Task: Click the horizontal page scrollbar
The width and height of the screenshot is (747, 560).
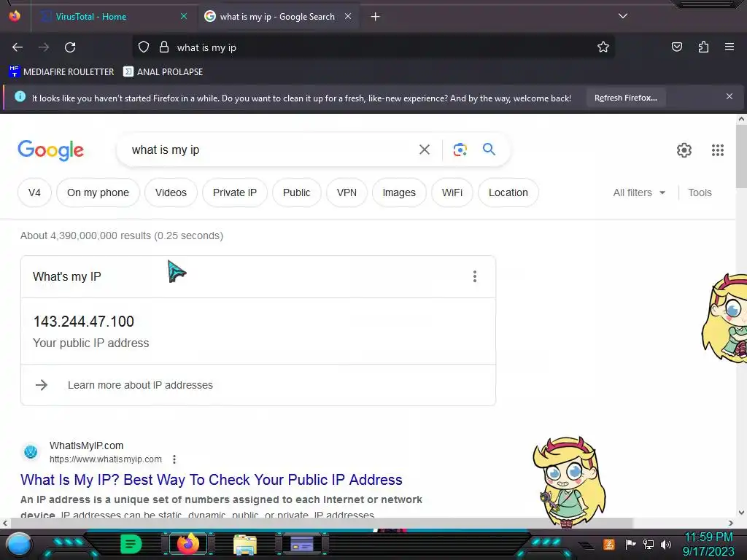Action: (x=322, y=522)
